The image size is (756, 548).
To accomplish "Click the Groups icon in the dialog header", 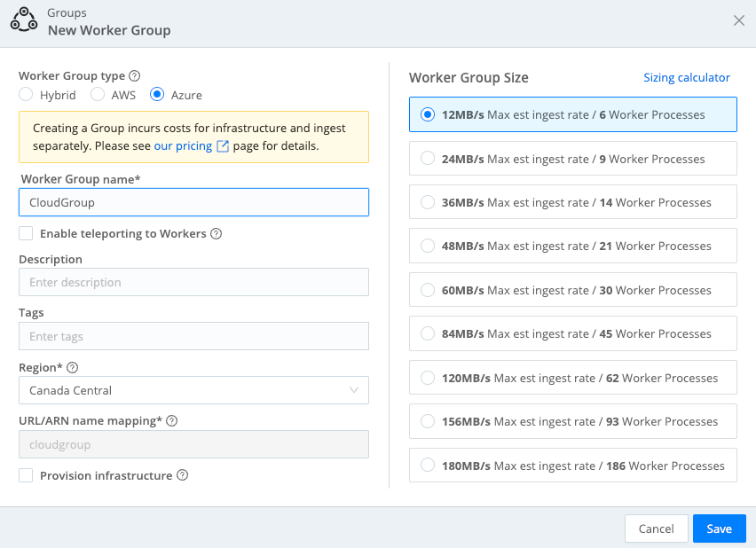I will pos(24,20).
